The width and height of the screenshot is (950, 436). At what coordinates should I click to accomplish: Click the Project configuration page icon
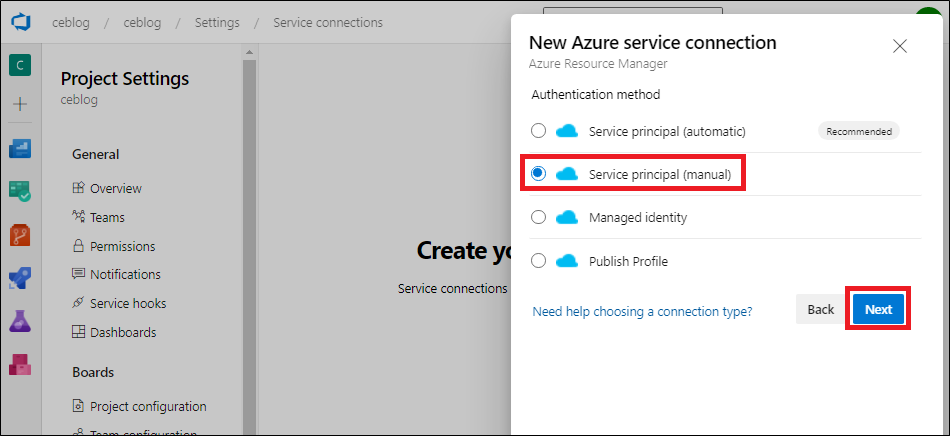[x=78, y=405]
